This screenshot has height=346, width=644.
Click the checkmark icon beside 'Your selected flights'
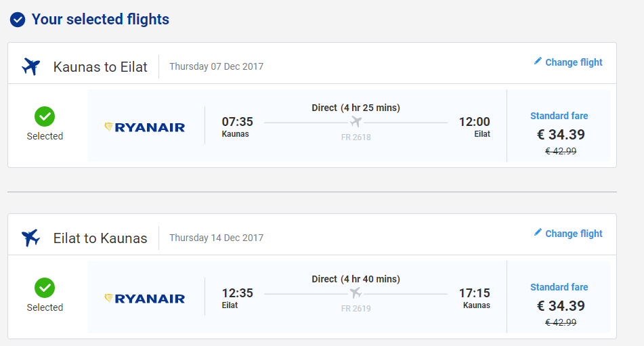(18, 20)
